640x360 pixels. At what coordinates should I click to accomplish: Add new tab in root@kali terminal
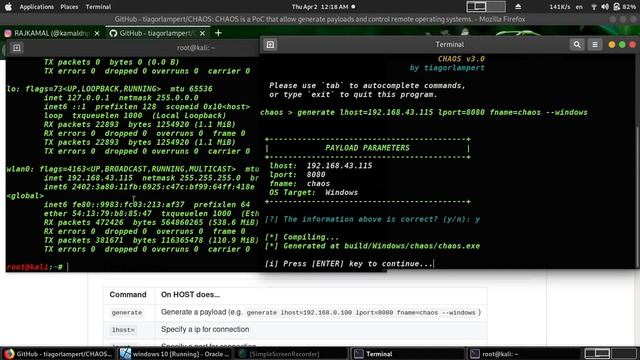click(17, 48)
